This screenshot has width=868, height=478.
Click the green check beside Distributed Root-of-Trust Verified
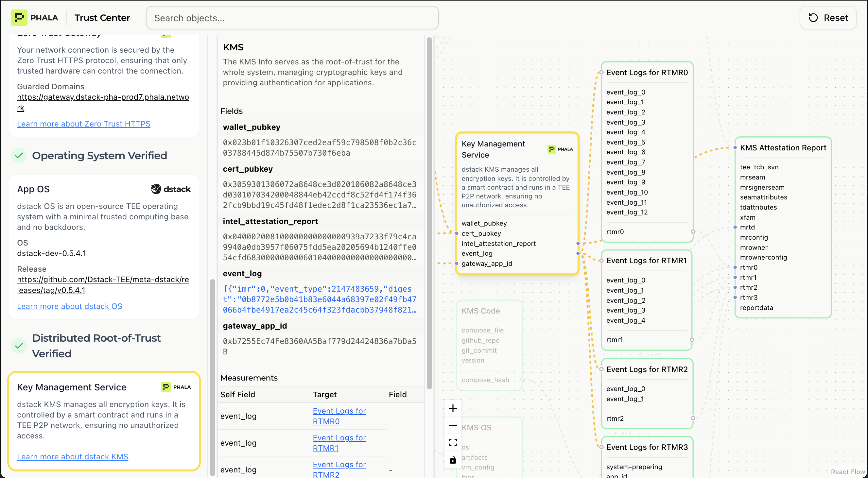(19, 346)
